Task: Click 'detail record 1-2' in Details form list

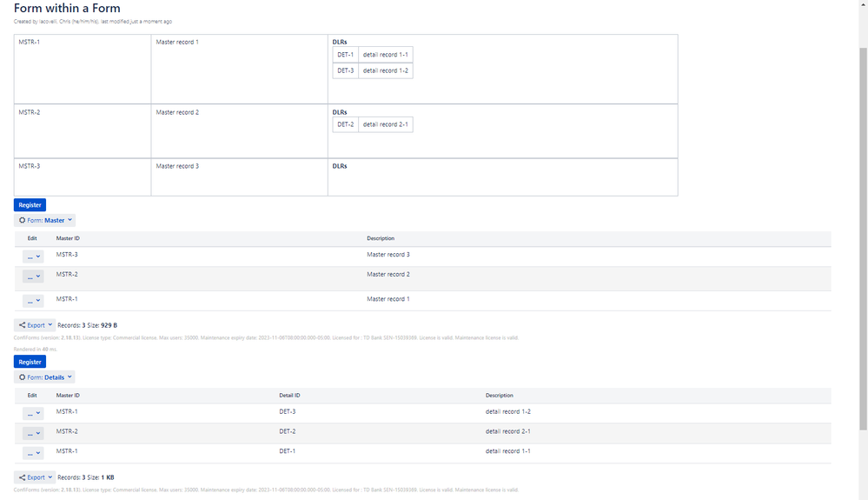Action: [507, 412]
